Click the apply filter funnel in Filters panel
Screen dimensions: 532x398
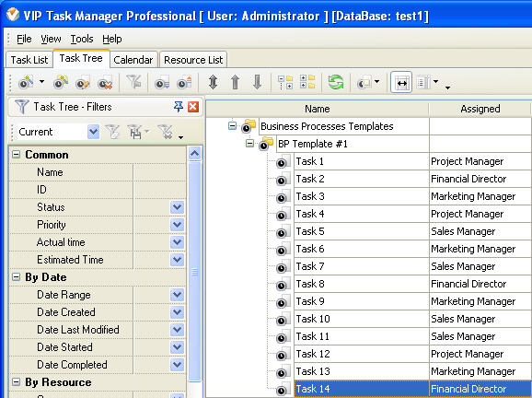coord(112,132)
